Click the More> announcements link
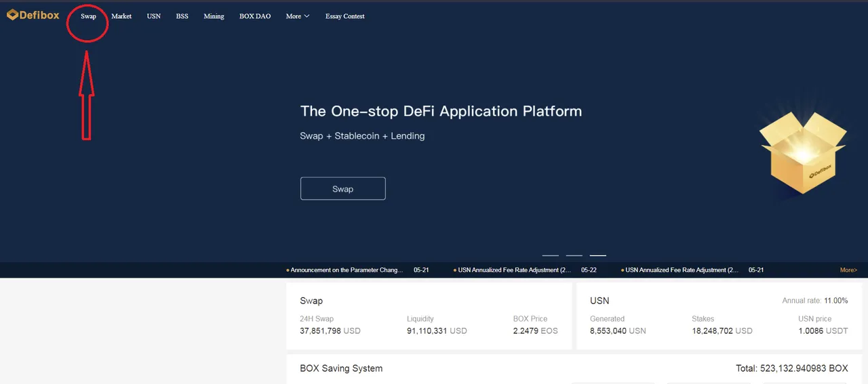Image resolution: width=868 pixels, height=384 pixels. pyautogui.click(x=848, y=270)
